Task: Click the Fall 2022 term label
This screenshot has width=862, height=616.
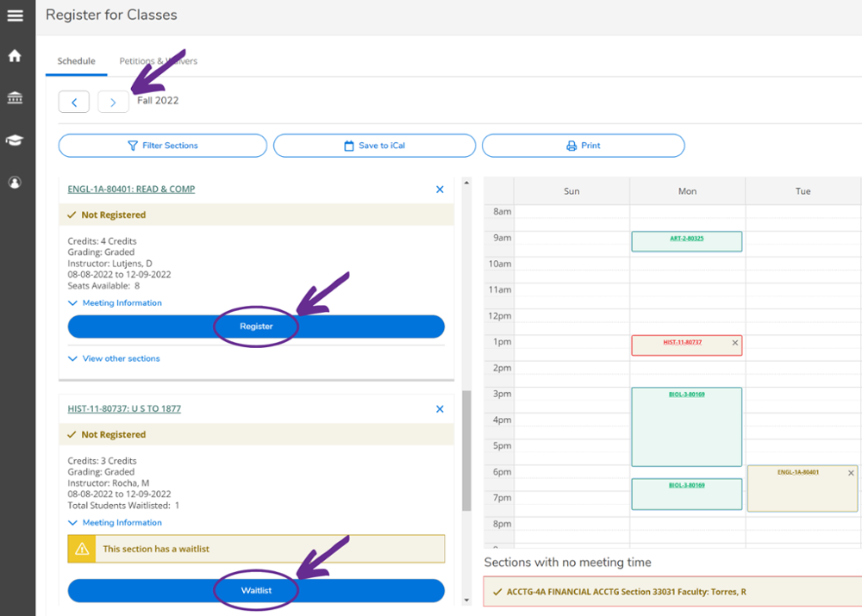Action: (158, 101)
